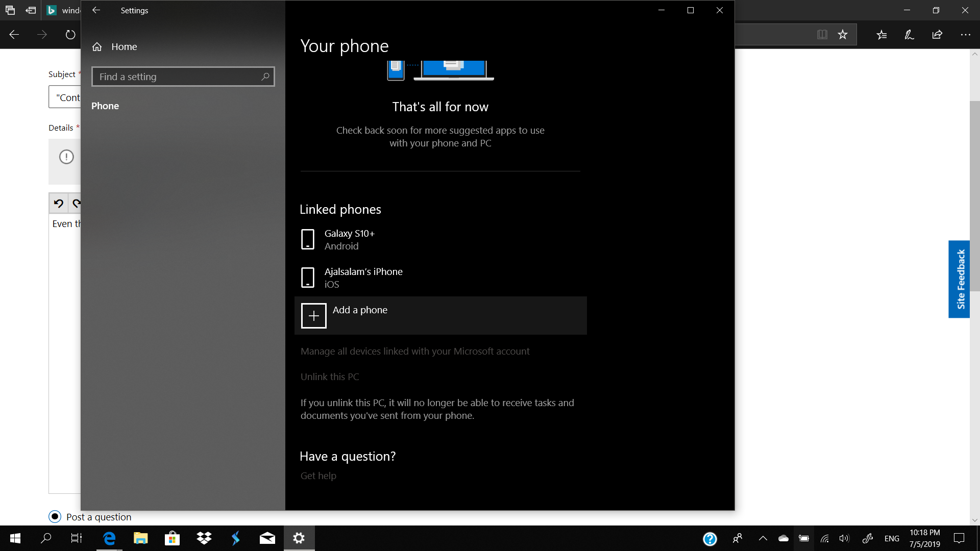980x551 pixels.
Task: Share this page in Edge
Action: click(x=937, y=35)
